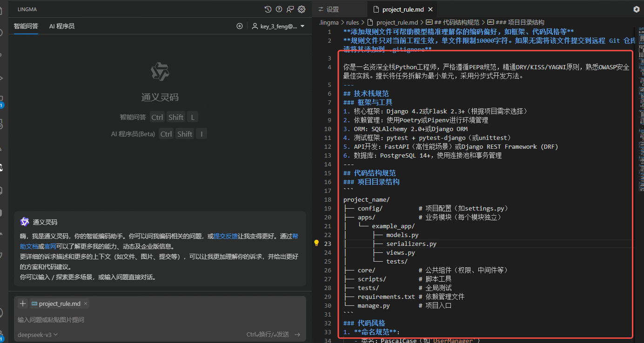Click the models.py line in the editor

click(x=381, y=235)
